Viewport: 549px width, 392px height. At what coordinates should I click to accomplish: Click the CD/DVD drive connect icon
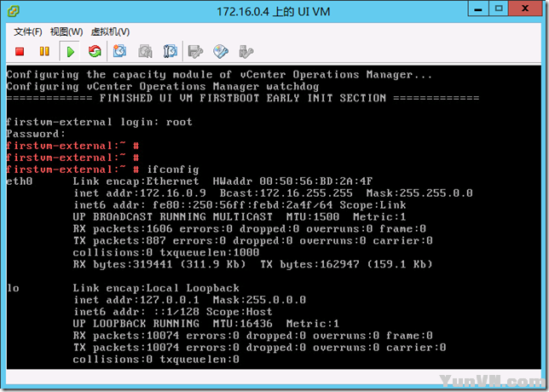221,51
